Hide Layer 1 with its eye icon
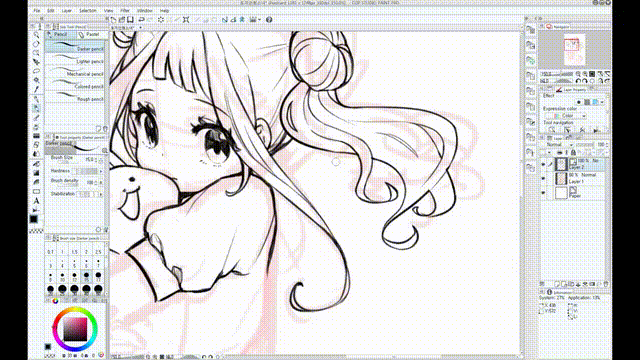The height and width of the screenshot is (360, 640). tap(543, 178)
